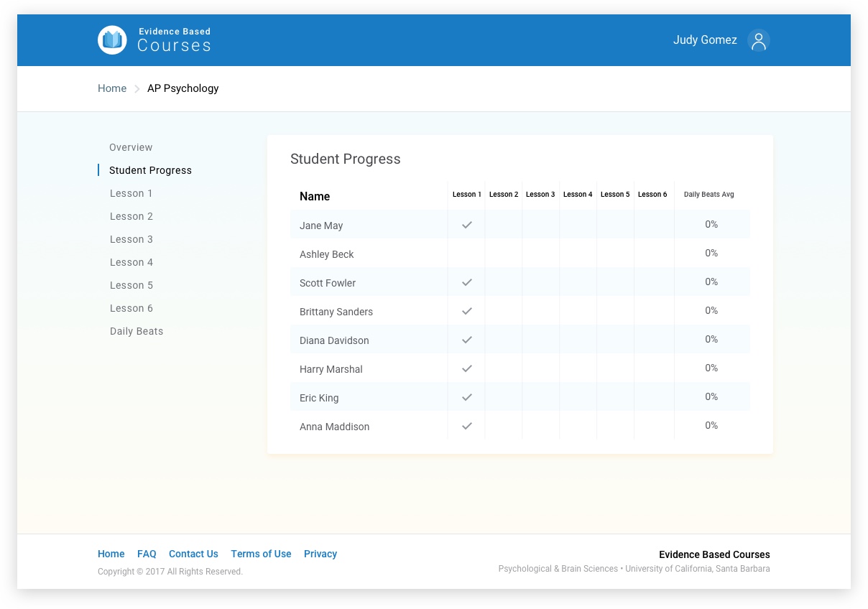Click the Lesson 2 column header
Screen dimensions: 868x609
point(504,195)
